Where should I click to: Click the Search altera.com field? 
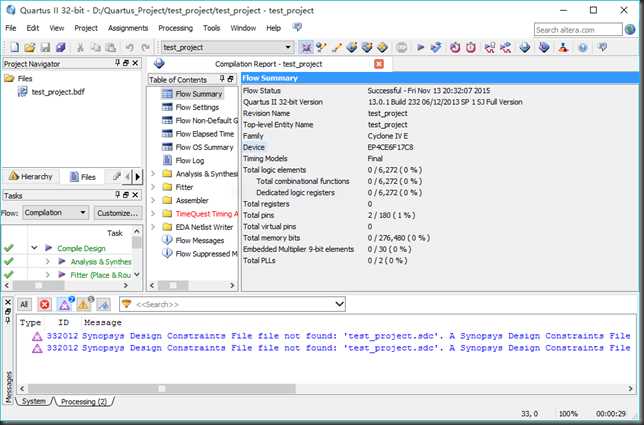coord(578,30)
